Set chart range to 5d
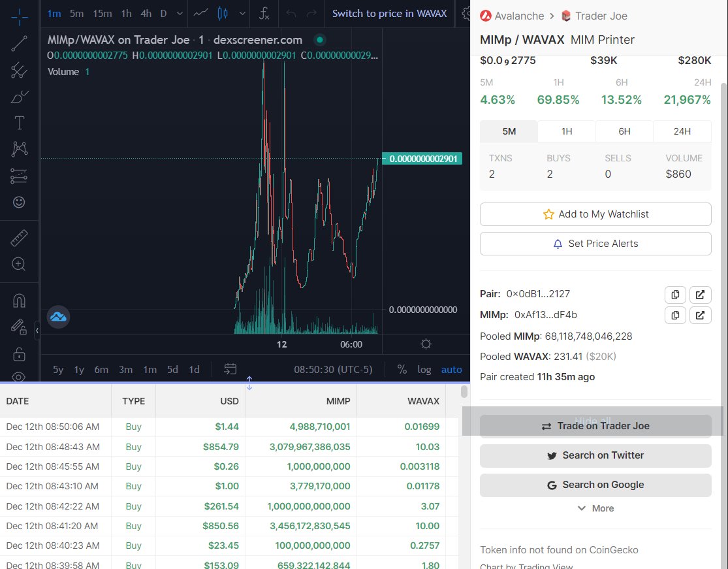Image resolution: width=728 pixels, height=569 pixels. [x=172, y=370]
